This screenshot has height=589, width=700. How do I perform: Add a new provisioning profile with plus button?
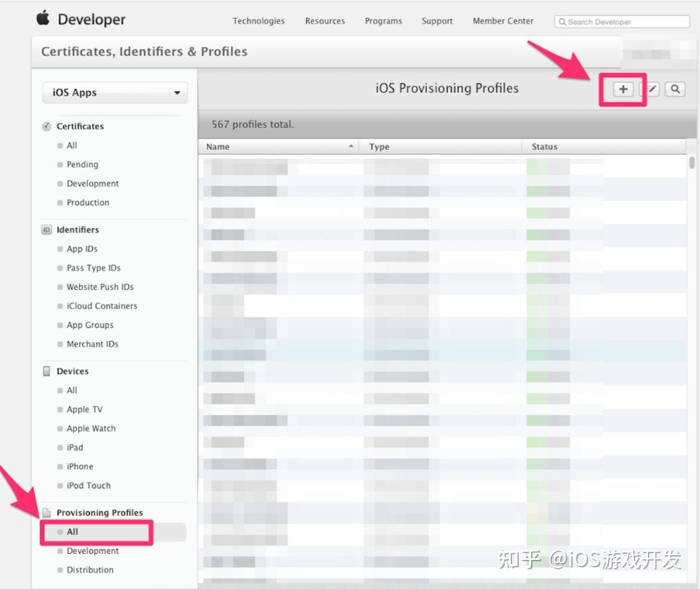tap(623, 89)
